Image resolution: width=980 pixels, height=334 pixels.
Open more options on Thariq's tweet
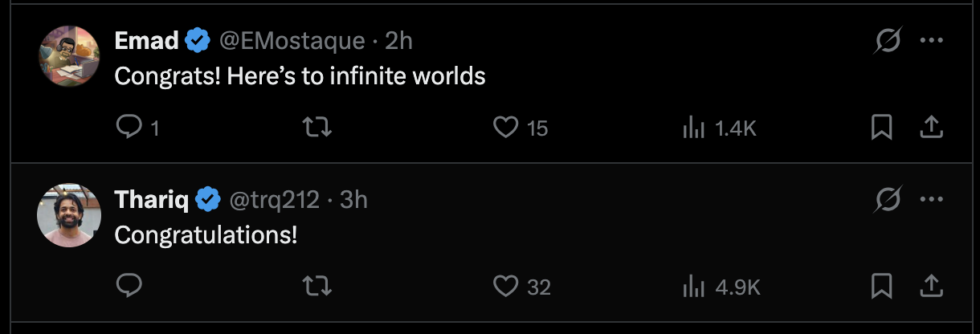coord(931,199)
